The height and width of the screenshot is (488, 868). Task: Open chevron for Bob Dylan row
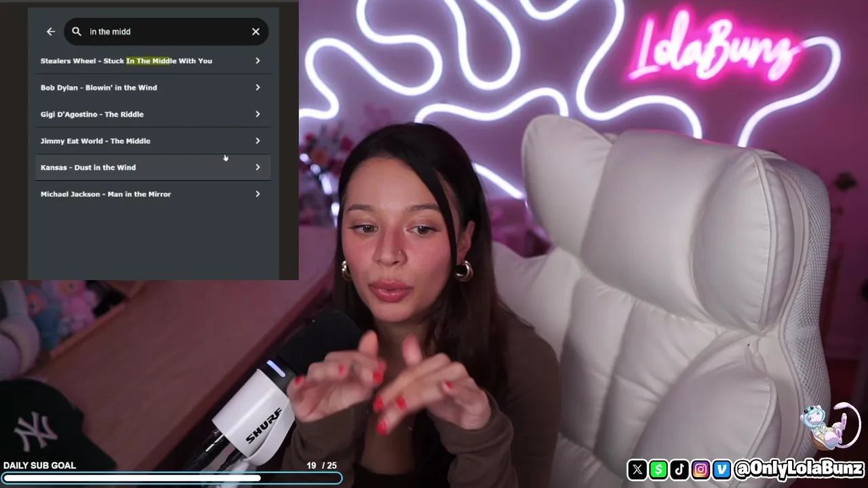[258, 87]
